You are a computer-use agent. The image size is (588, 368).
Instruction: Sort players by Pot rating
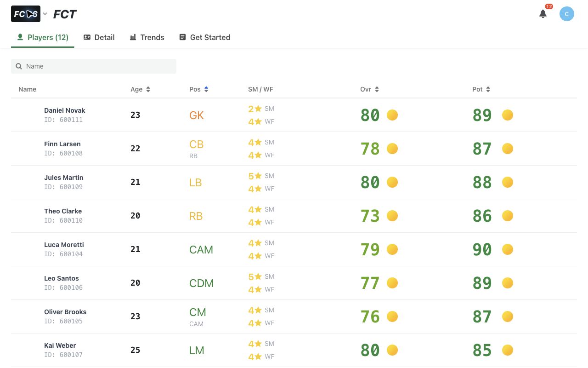point(481,89)
